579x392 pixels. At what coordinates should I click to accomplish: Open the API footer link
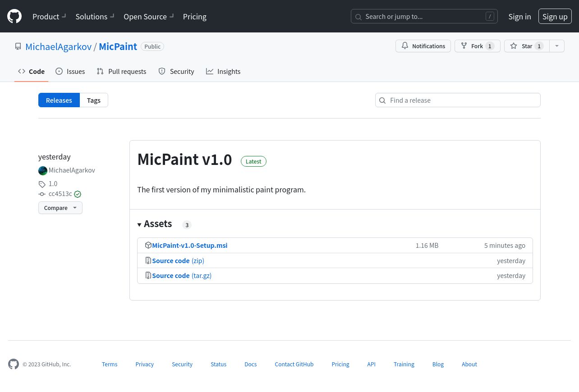tap(371, 364)
